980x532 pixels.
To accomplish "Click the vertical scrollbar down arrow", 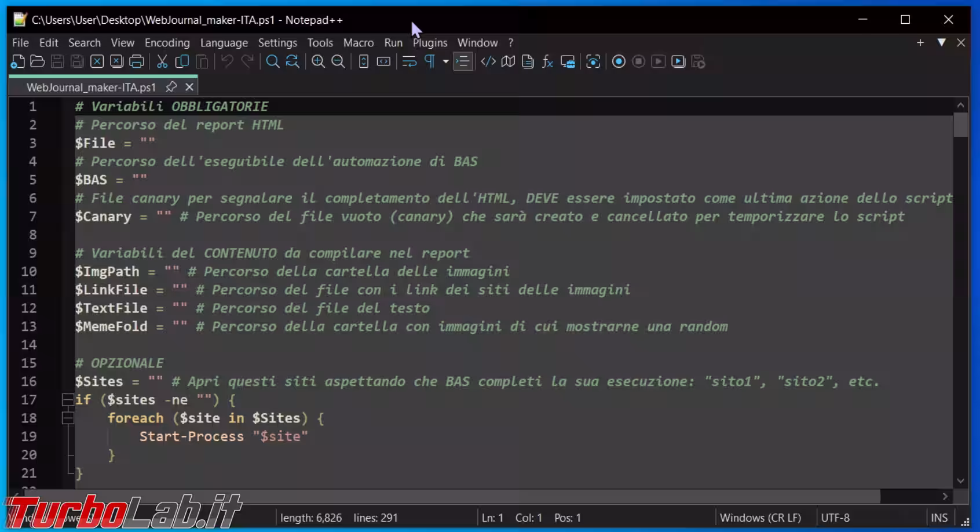I will pos(961,481).
